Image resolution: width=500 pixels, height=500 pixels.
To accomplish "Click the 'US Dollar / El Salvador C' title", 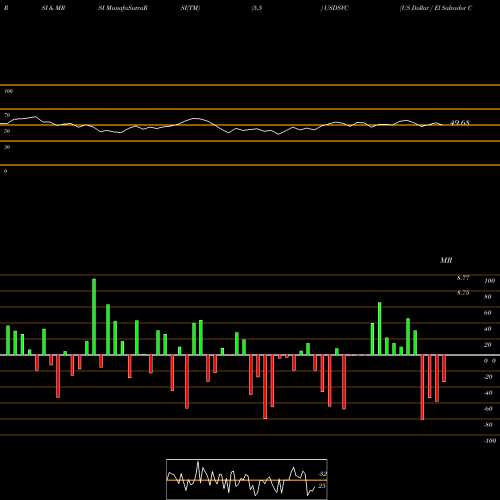I will pos(436,8).
